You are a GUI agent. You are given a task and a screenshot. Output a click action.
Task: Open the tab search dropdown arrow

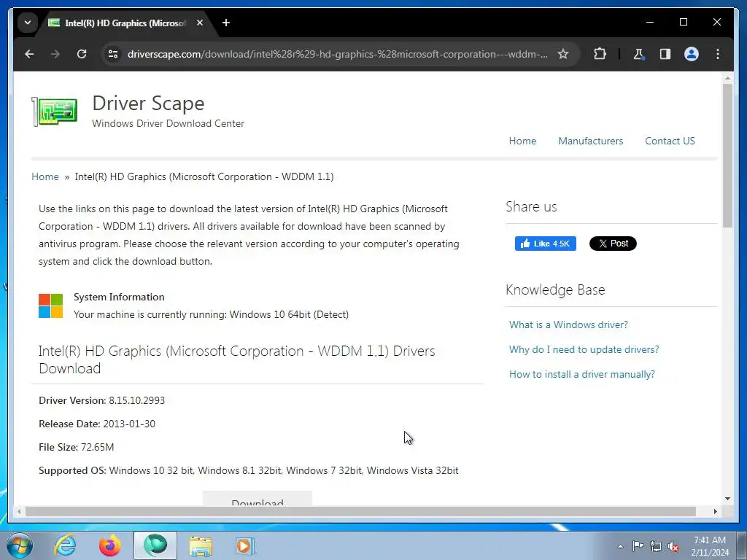28,23
